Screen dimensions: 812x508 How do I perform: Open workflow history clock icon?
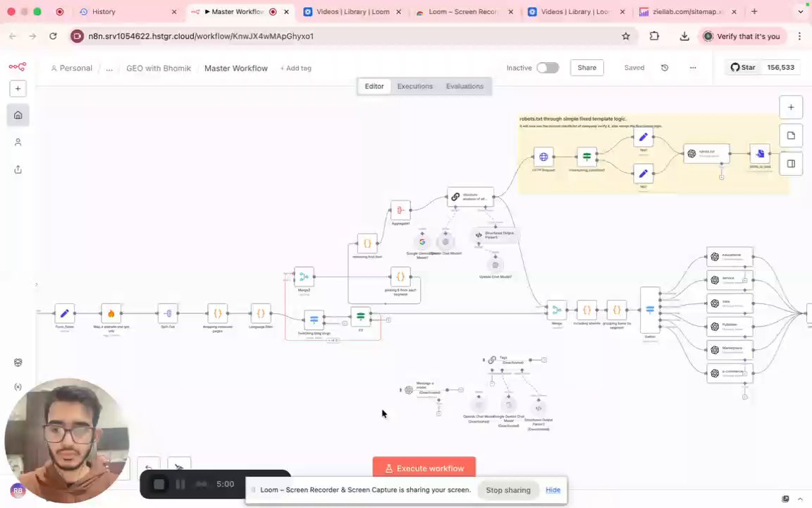(665, 68)
